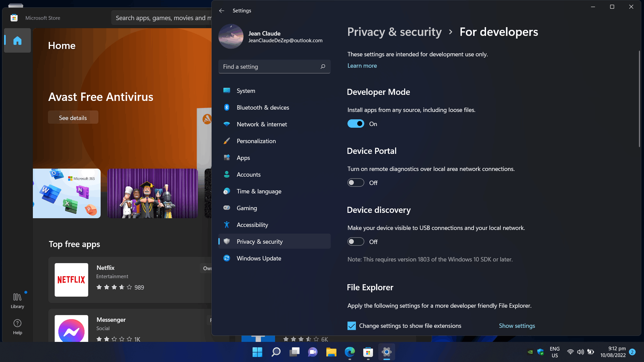Click Show settings link for file extensions
The width and height of the screenshot is (644, 362).
(x=517, y=326)
